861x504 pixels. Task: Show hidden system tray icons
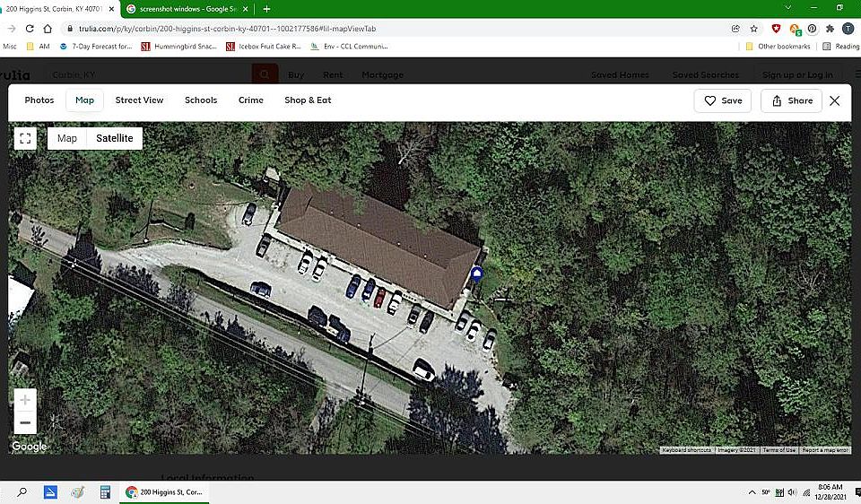(x=752, y=492)
